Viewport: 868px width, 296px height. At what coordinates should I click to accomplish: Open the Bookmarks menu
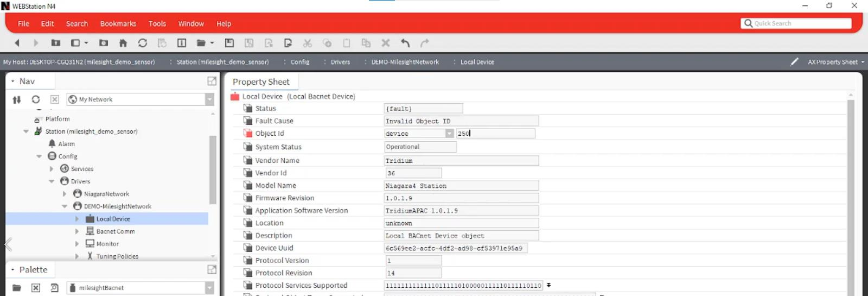118,23
